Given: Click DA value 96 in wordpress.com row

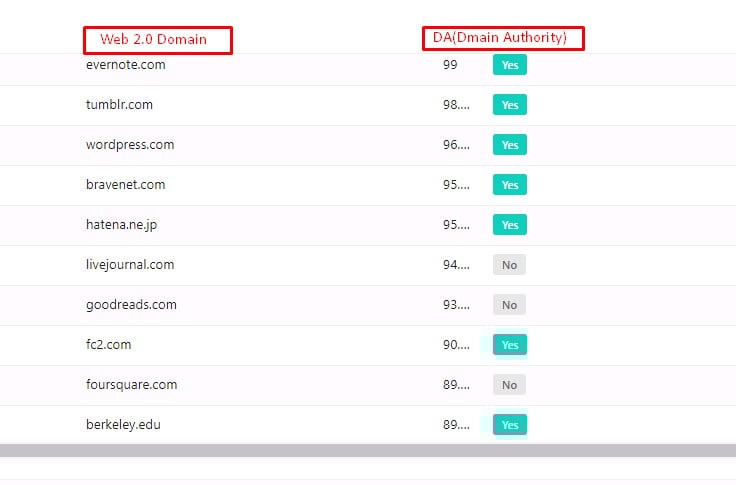Looking at the screenshot, I should tap(456, 145).
